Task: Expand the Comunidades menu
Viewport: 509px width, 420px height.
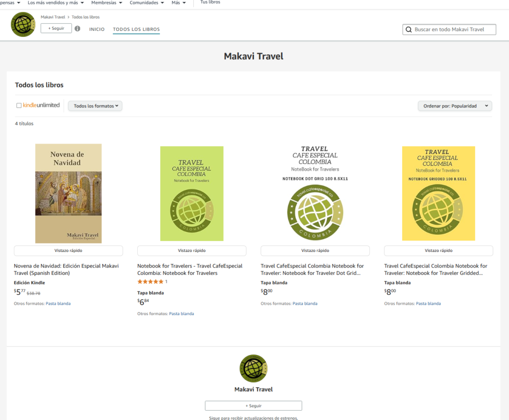Action: point(147,2)
